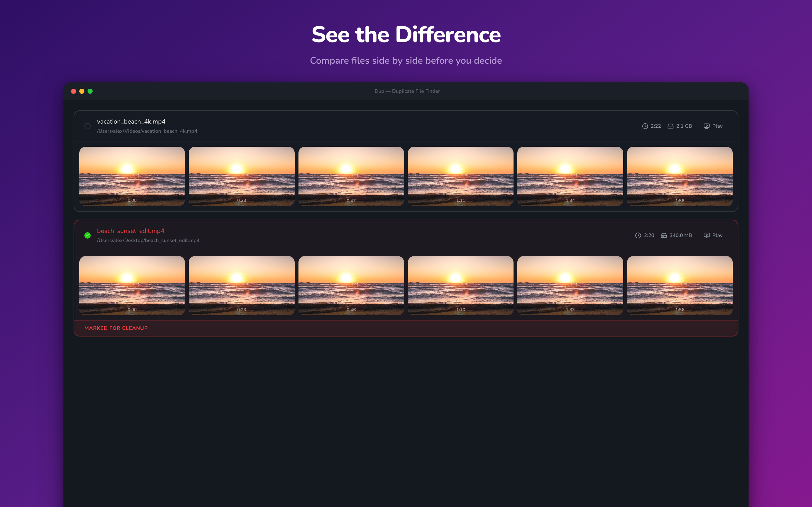Click the Play screen icon for vacation_beach_4k.mp4
Screen dimensions: 812x507
707,126
